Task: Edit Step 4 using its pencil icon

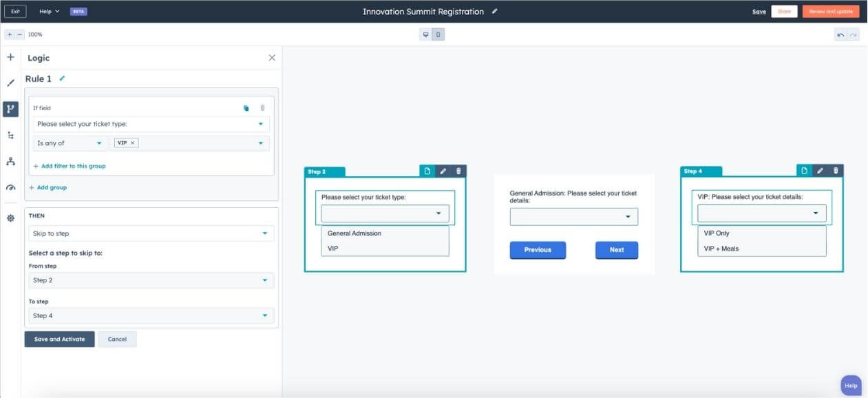Action: [819, 171]
